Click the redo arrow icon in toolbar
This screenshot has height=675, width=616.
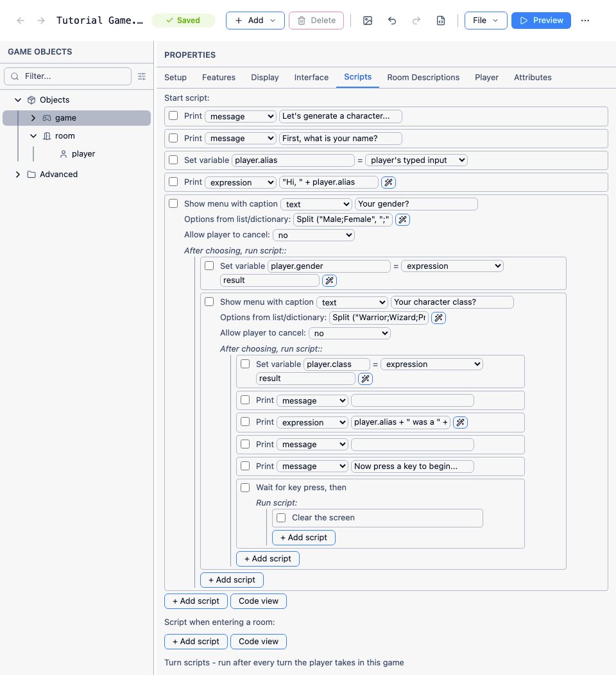pyautogui.click(x=416, y=21)
